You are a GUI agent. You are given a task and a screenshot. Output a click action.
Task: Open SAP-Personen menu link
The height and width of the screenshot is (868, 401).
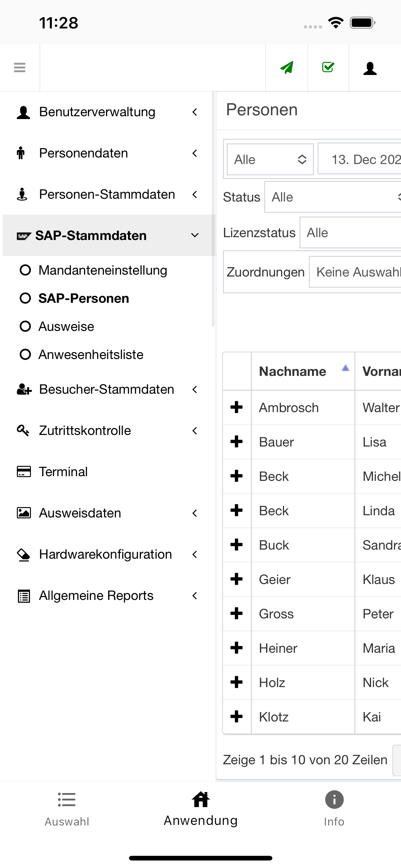(83, 298)
